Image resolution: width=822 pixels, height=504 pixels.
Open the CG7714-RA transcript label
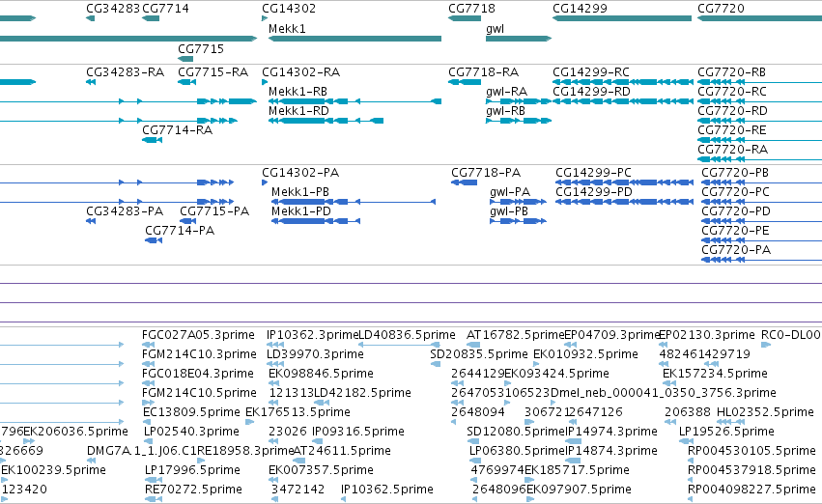click(177, 130)
